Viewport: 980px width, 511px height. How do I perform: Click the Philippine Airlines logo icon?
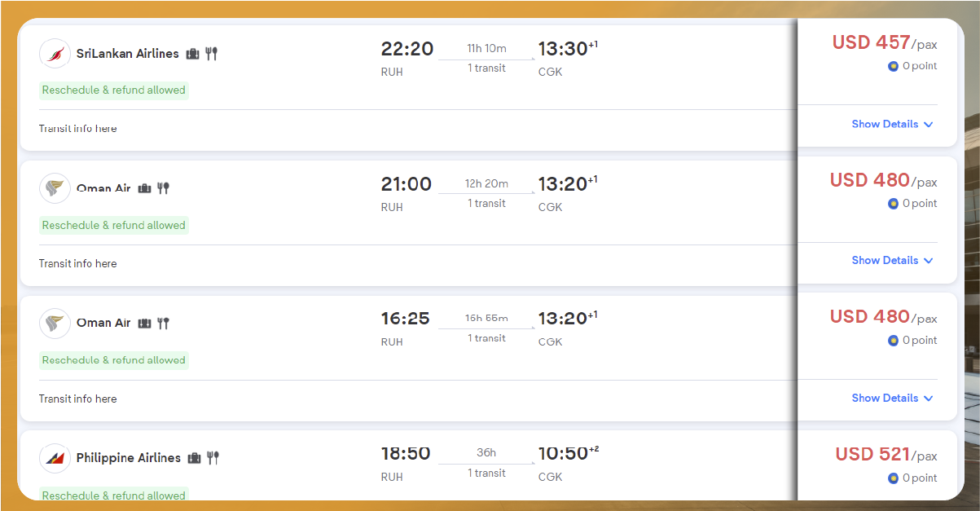(55, 458)
